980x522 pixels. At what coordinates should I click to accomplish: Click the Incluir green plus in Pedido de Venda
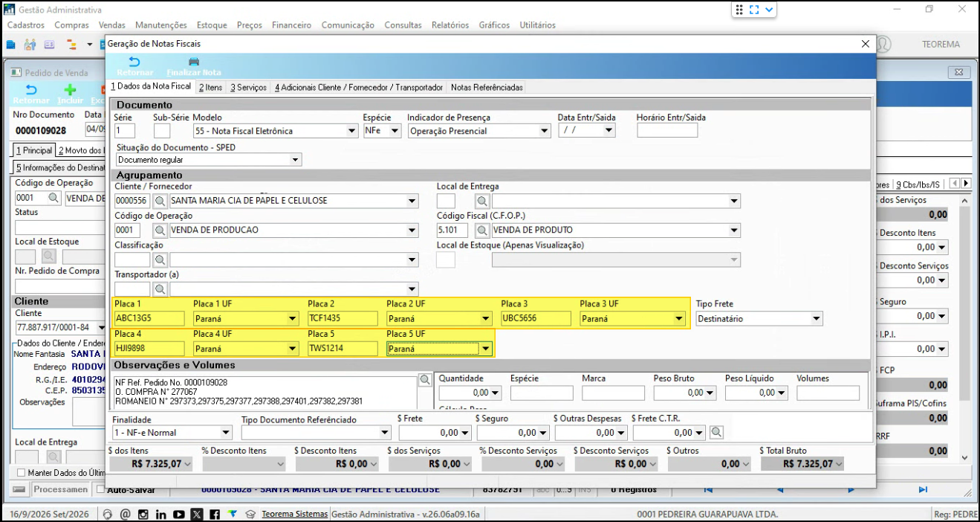(71, 90)
